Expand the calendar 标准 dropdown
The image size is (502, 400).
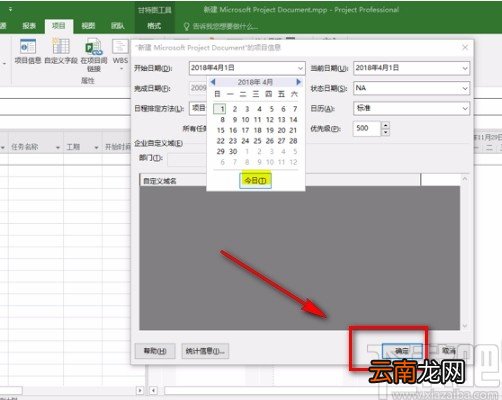(x=465, y=109)
